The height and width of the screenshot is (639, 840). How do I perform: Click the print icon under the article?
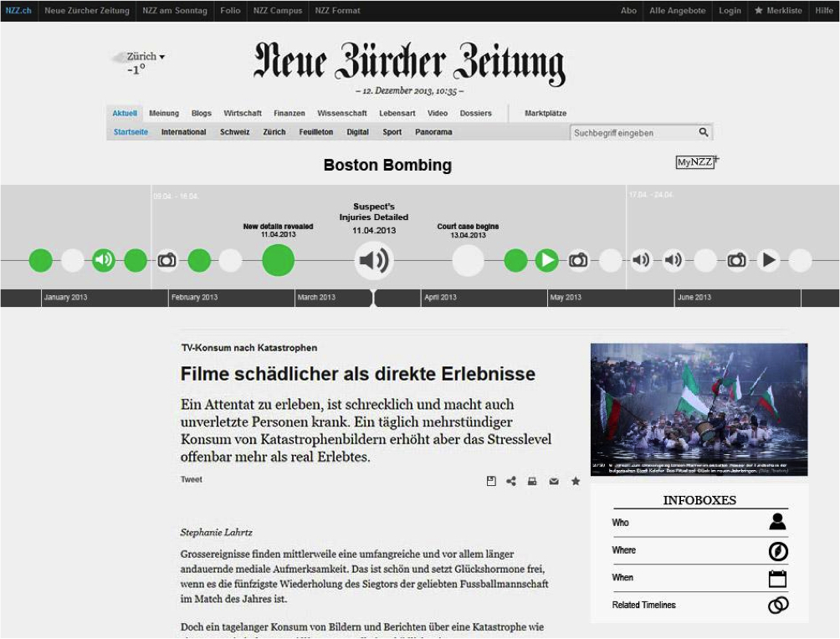coord(532,481)
